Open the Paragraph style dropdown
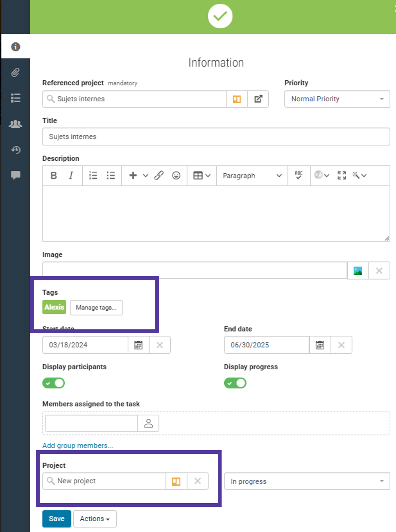Screen dimensions: 396x532 click(x=252, y=176)
